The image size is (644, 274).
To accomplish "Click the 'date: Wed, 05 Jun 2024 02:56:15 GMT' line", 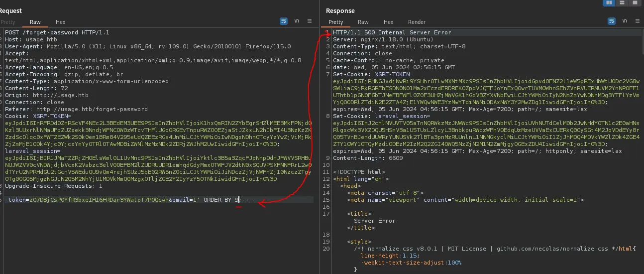I will click(x=394, y=67).
